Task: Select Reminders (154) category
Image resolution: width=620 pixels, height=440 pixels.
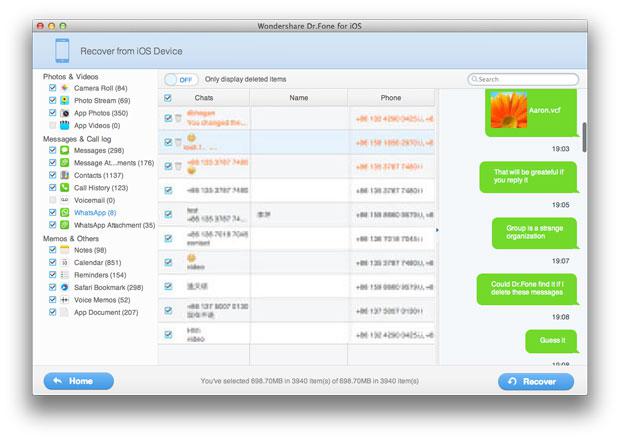Action: pos(100,275)
